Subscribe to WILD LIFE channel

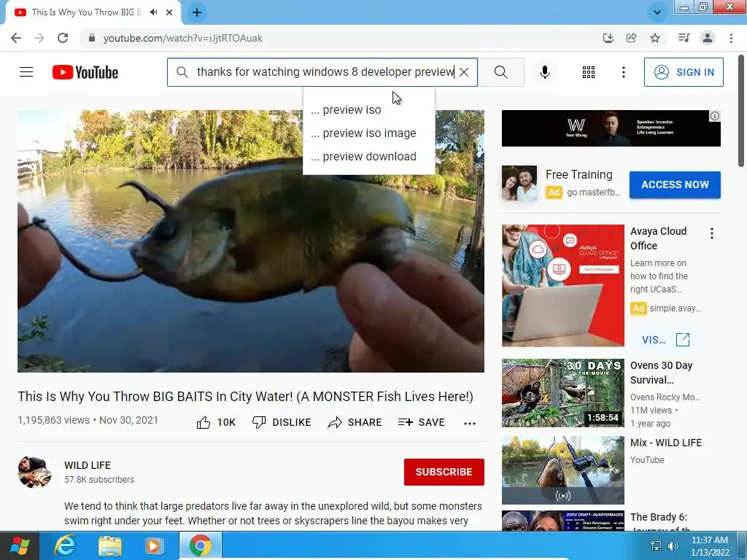pyautogui.click(x=444, y=472)
